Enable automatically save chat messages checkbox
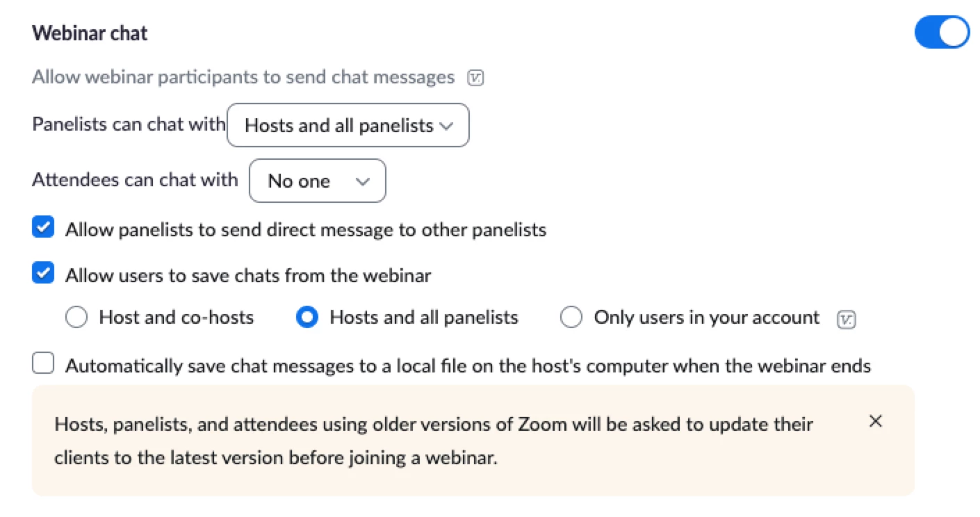 pos(43,363)
